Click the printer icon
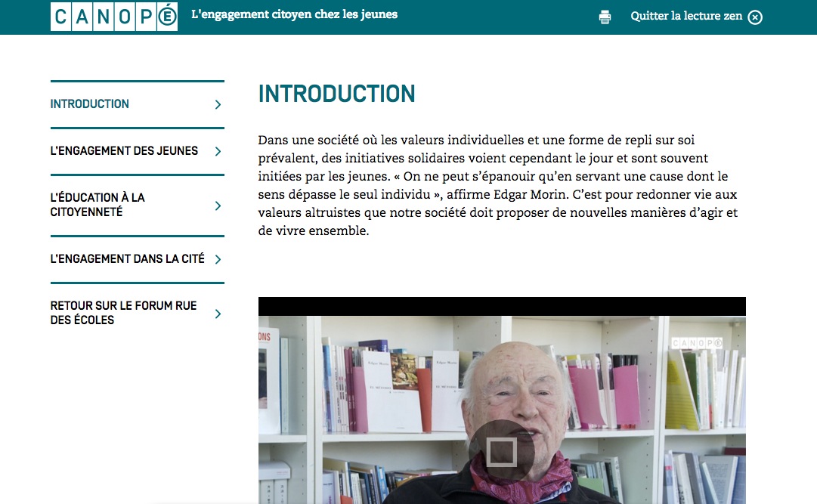The width and height of the screenshot is (817, 504). [x=605, y=17]
